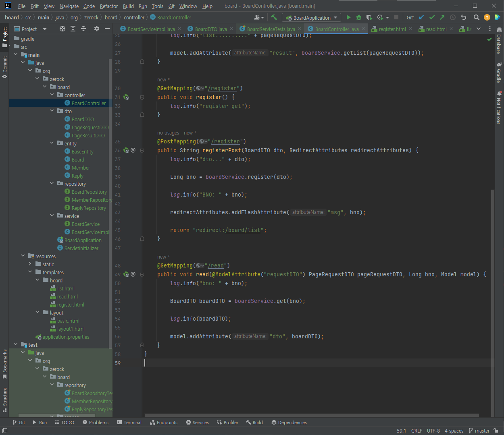Click green inspection checkmark in editor corner
The width and height of the screenshot is (504, 435).
coord(489,39)
